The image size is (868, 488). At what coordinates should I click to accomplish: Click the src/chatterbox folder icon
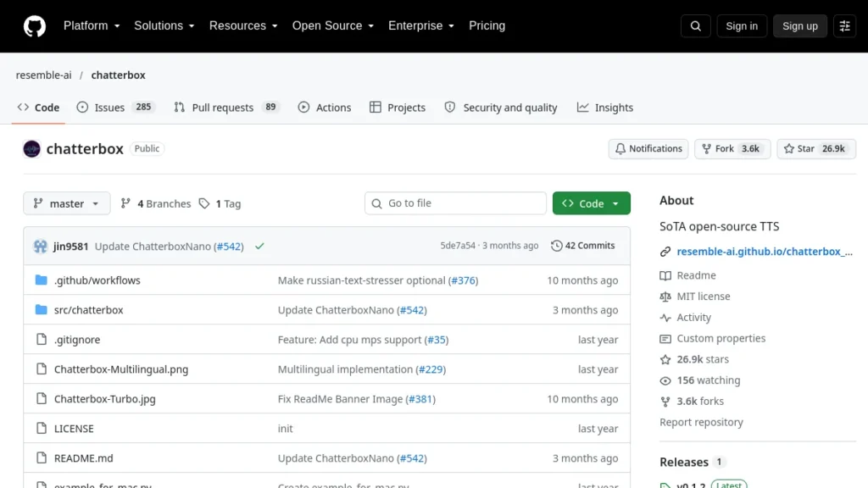41,310
